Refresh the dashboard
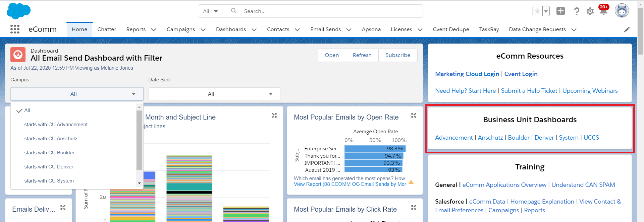This screenshot has width=644, height=222. coord(362,55)
